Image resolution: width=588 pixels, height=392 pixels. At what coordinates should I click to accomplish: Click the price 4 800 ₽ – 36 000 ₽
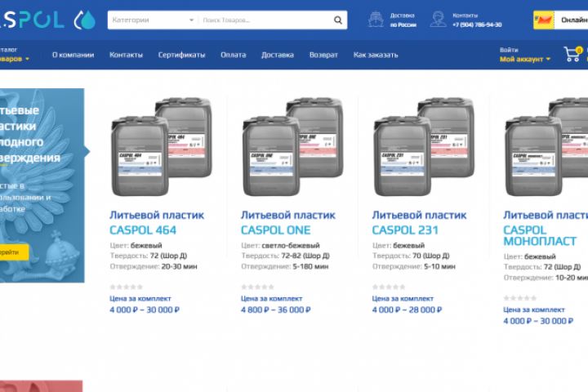coord(276,310)
